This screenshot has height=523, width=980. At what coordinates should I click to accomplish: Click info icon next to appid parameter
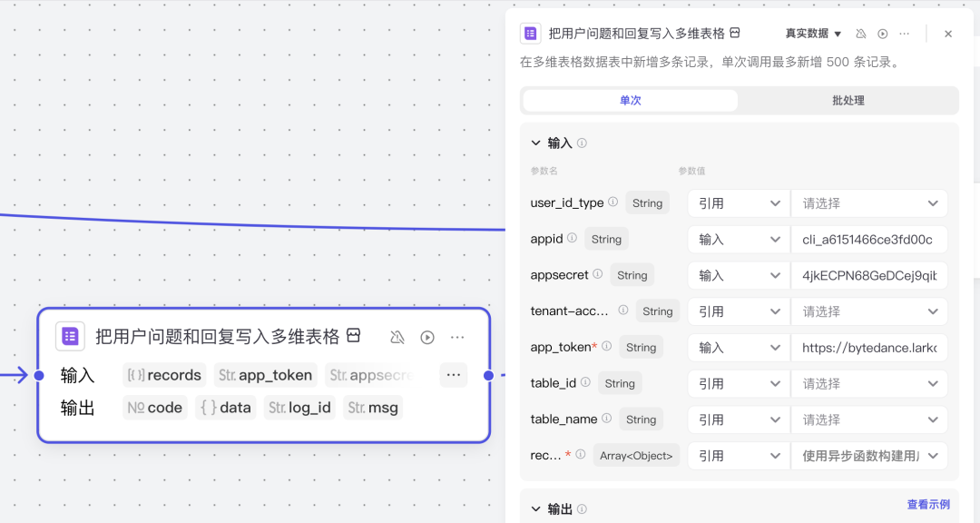(572, 239)
